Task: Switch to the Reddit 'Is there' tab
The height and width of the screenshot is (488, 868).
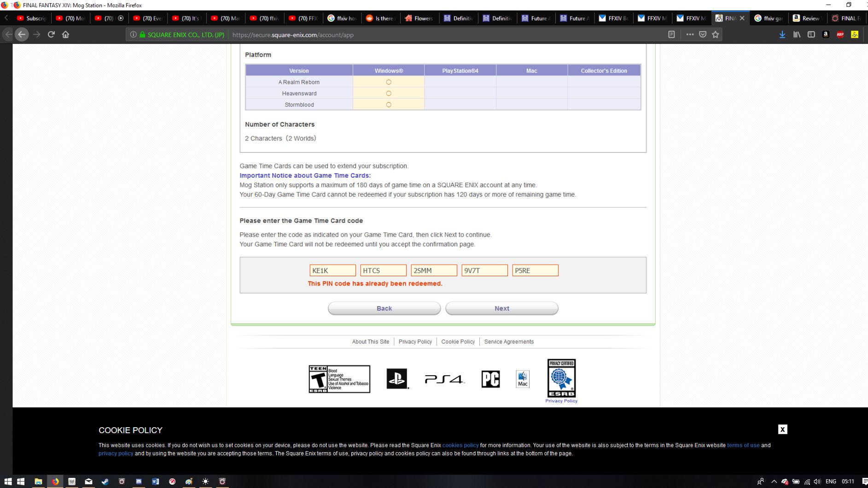Action: tap(380, 18)
